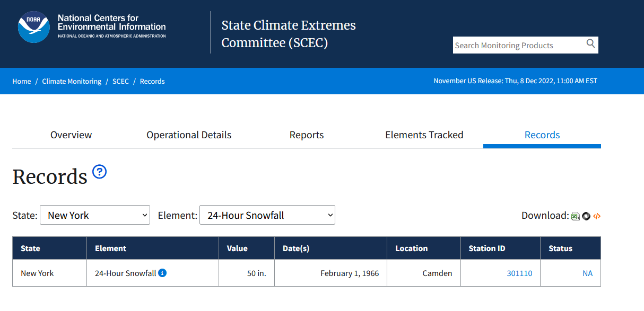This screenshot has height=311, width=644.
Task: Download records as XML code icon
Action: (597, 216)
